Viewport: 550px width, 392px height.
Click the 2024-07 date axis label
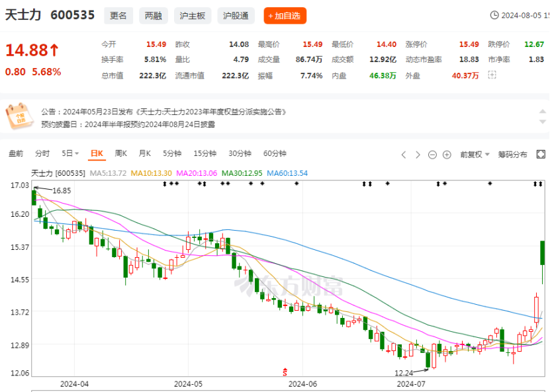411,384
